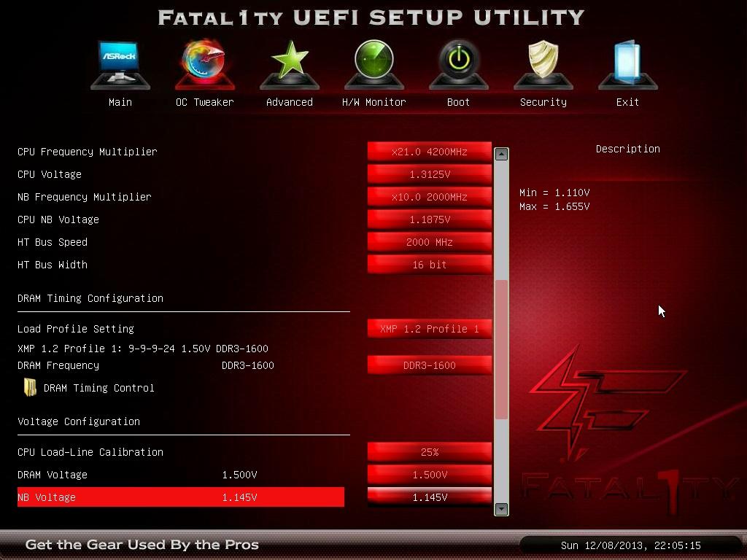Viewport: 747px width, 560px height.
Task: Click the scroll up arrow button
Action: (501, 154)
